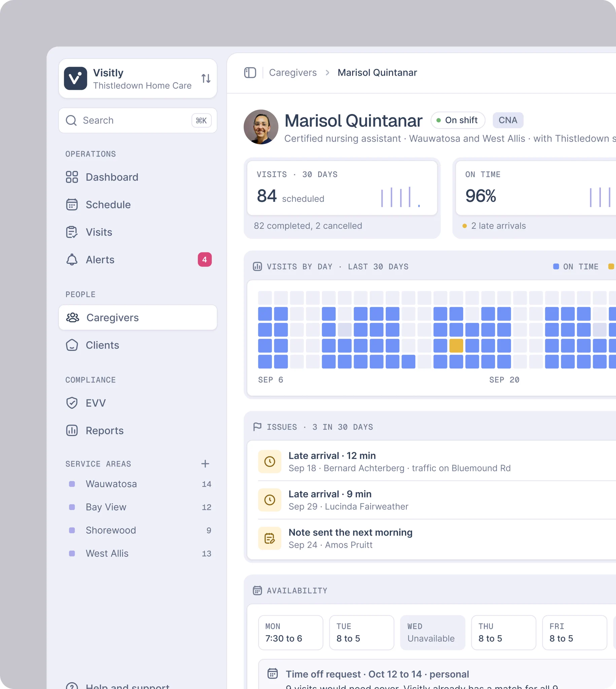This screenshot has height=689, width=616.
Task: Select the THU 8 to 5 availability
Action: 504,632
